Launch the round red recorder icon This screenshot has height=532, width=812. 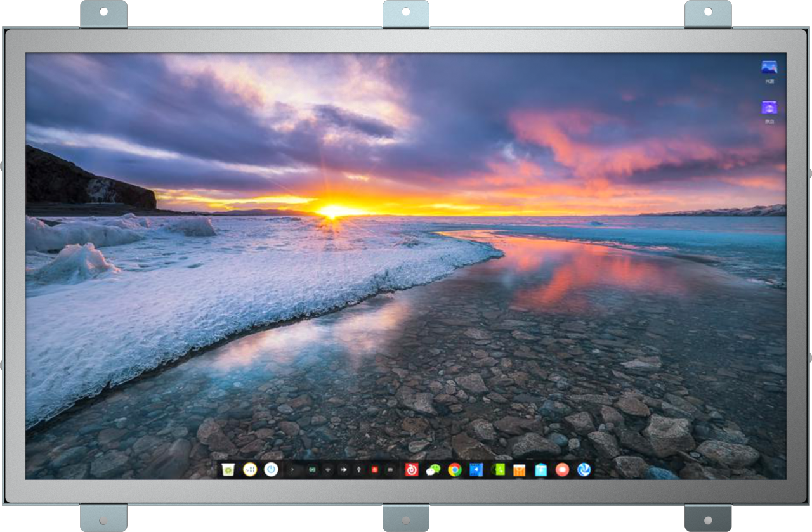562,469
